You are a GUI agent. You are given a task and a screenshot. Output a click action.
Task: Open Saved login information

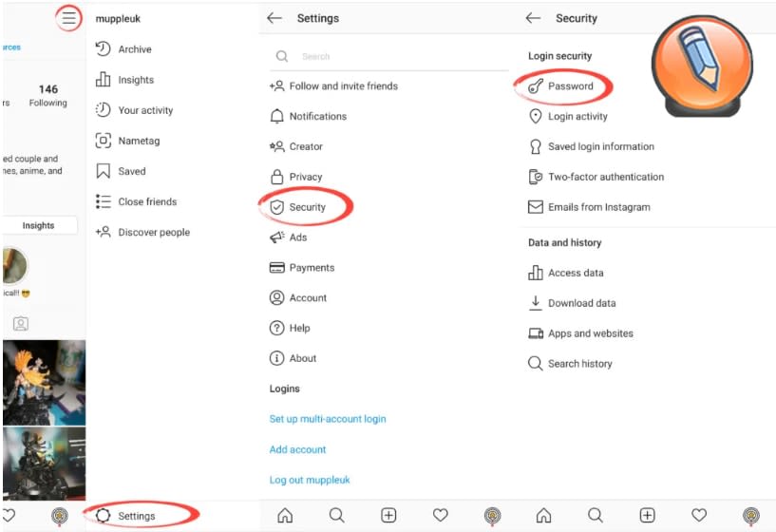point(591,146)
